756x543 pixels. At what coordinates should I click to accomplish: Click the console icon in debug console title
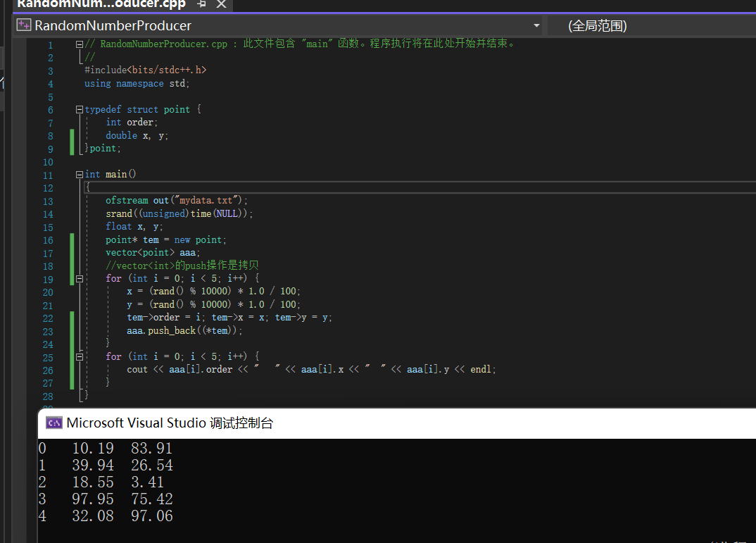coord(54,423)
